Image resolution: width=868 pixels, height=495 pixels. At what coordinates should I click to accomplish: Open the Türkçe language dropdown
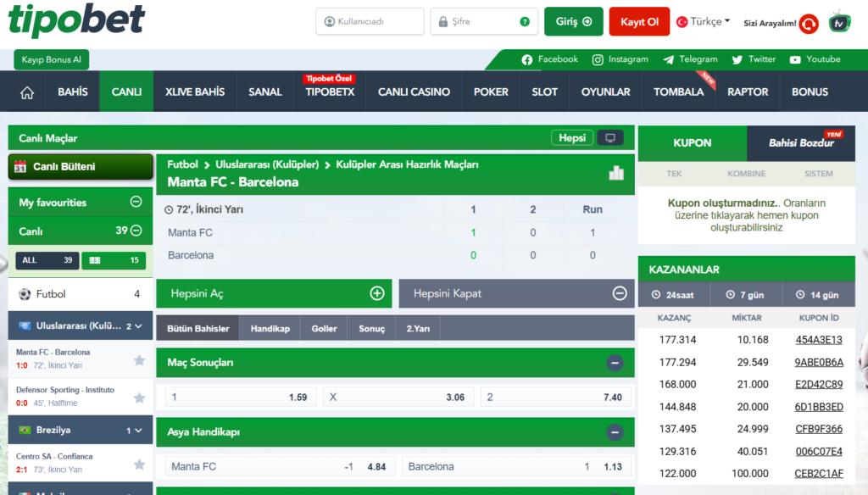704,21
